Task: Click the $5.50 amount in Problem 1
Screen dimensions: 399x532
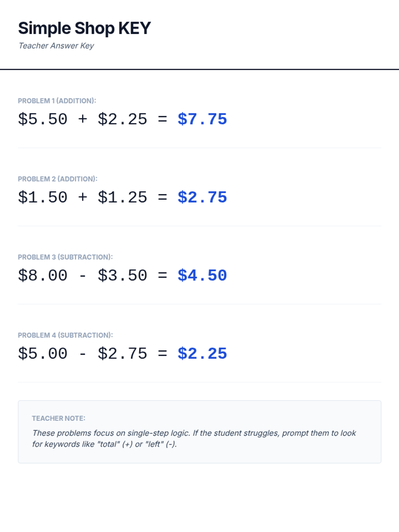Action: click(x=43, y=119)
